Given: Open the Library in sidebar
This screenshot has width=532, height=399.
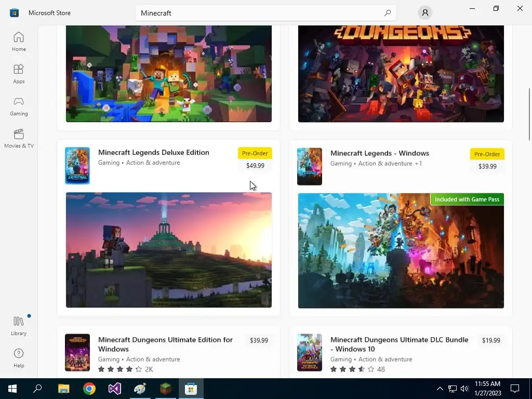Looking at the screenshot, I should point(19,326).
